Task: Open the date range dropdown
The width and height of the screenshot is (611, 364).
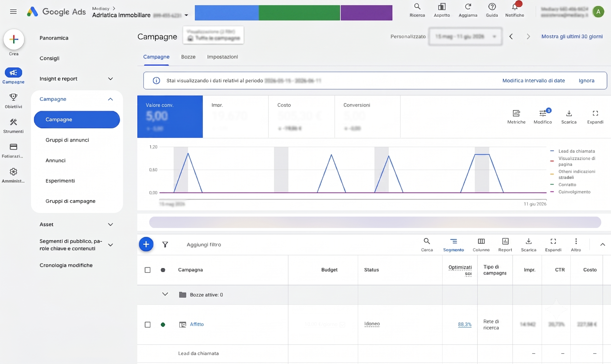Action: pyautogui.click(x=465, y=36)
